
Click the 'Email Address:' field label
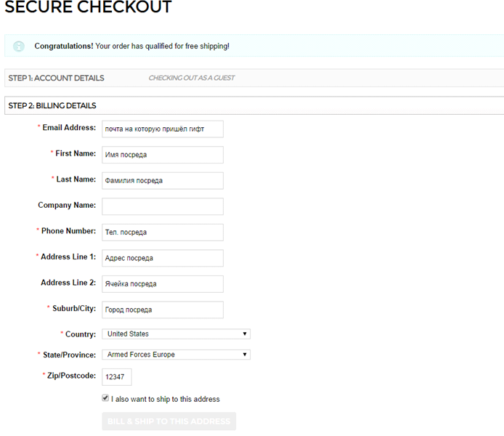(x=68, y=128)
